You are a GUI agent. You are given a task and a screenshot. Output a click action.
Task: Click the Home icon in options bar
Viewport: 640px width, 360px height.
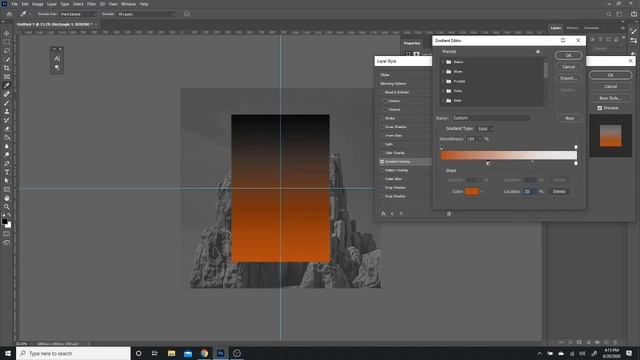click(x=9, y=14)
